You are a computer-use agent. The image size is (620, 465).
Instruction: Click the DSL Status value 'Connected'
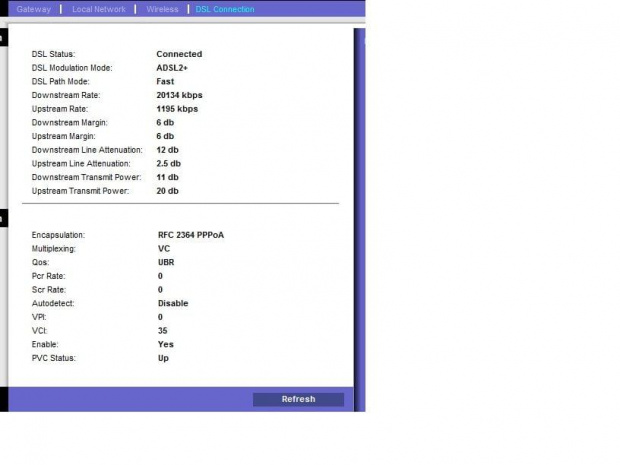(x=179, y=54)
